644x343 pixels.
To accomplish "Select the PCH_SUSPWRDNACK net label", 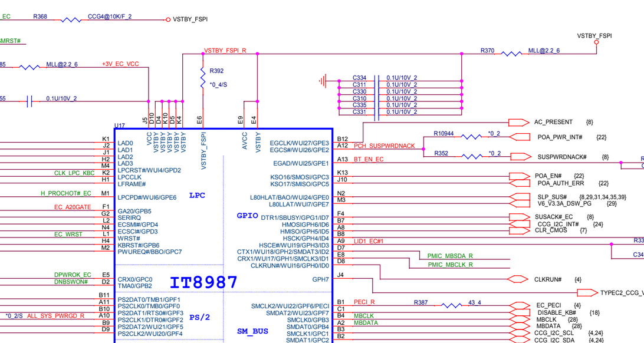I will pos(385,146).
